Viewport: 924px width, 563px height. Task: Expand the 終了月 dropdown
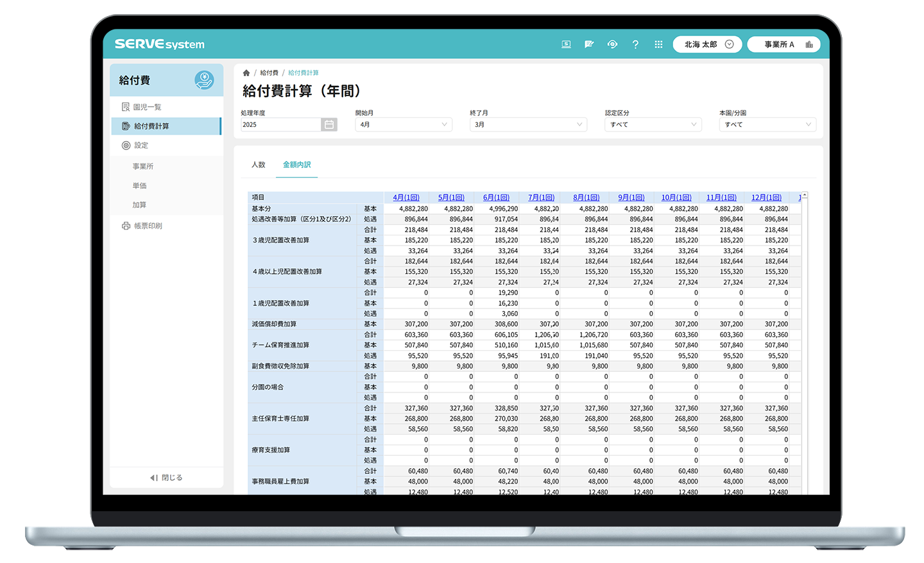tap(528, 124)
